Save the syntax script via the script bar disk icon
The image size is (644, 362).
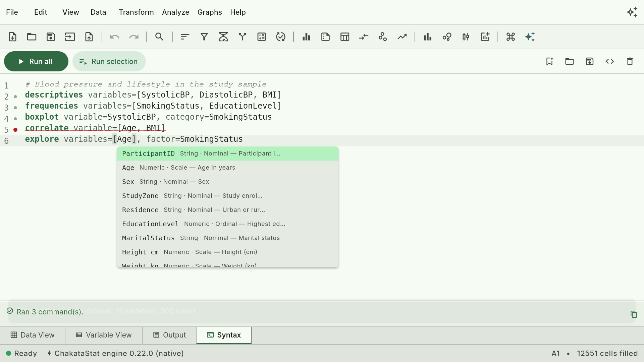590,61
